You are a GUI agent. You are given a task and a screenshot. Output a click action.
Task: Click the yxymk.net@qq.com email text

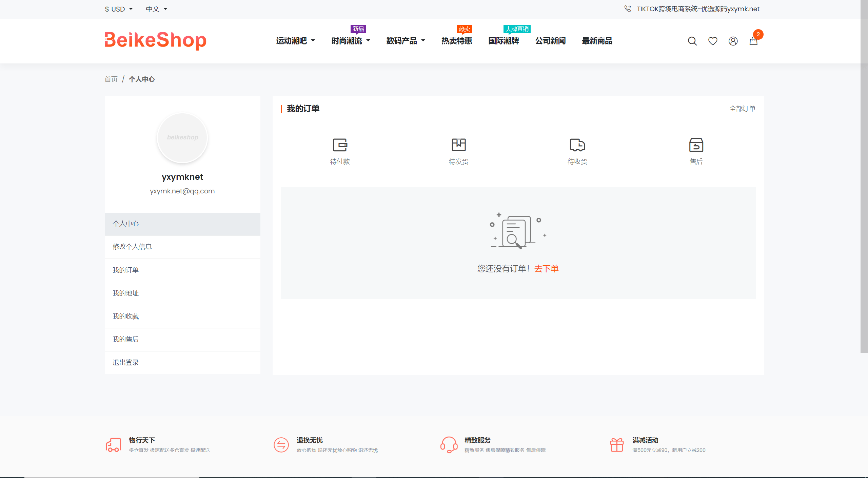[182, 191]
